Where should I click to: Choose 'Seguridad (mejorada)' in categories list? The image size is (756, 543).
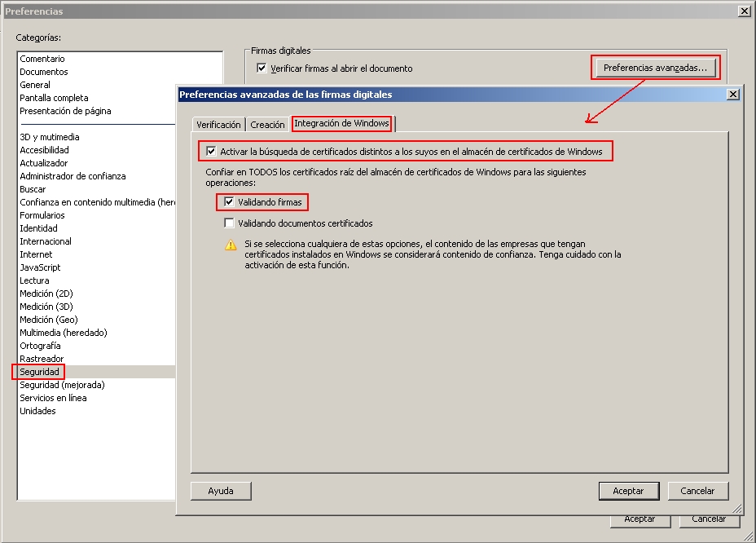(x=62, y=385)
